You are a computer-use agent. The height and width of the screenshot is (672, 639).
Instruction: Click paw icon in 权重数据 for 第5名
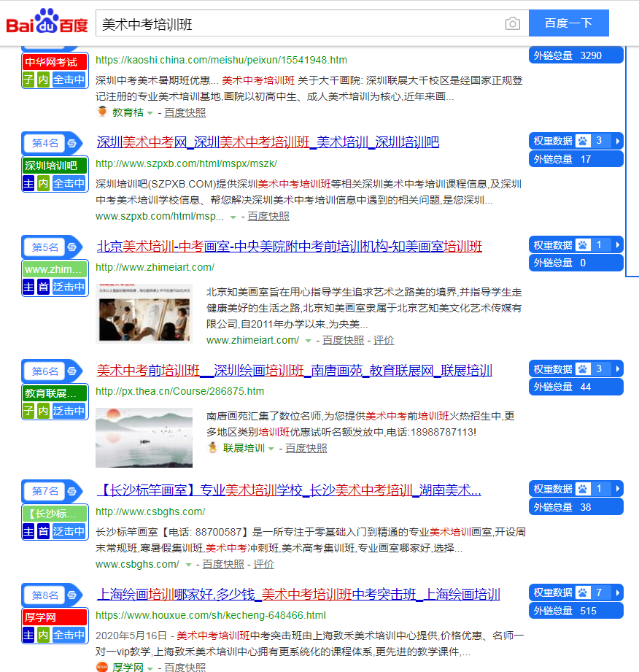(583, 244)
